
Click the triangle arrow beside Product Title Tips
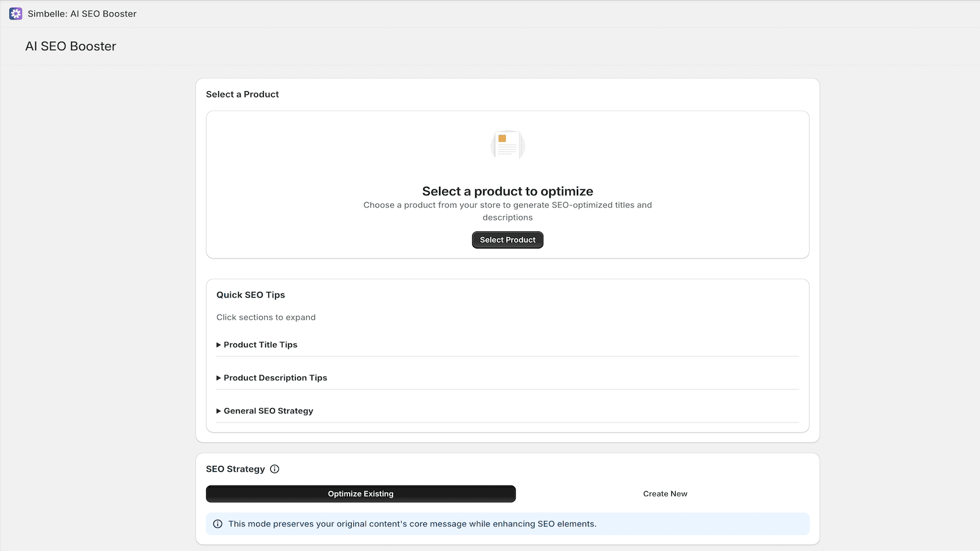tap(219, 345)
